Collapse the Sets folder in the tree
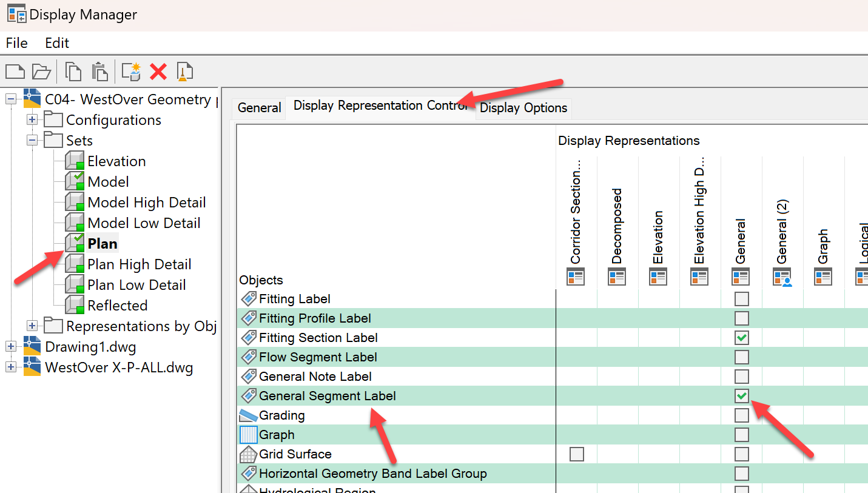Screen dimensions: 868x493 point(32,140)
